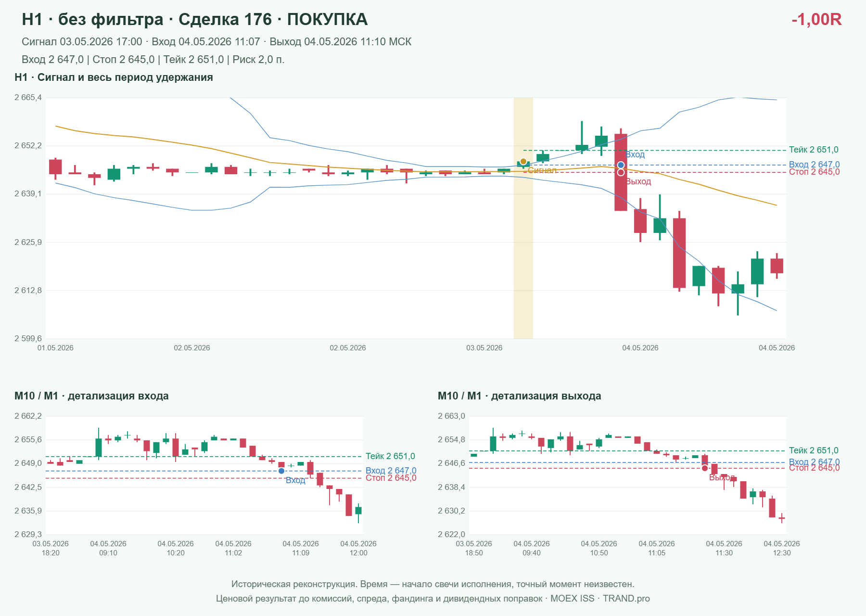This screenshot has height=616, width=866.
Task: Click the 'Вход 2 647,0' label on H1 chart
Action: coord(814,165)
